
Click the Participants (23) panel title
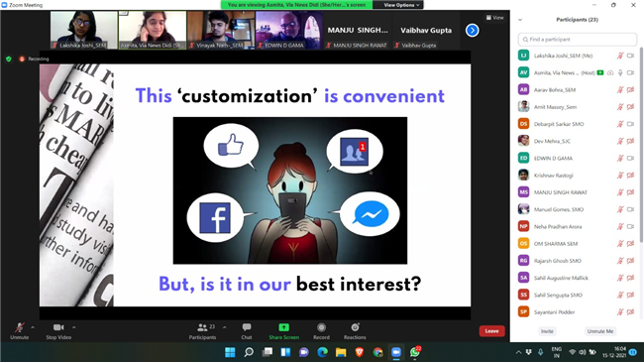(x=577, y=20)
